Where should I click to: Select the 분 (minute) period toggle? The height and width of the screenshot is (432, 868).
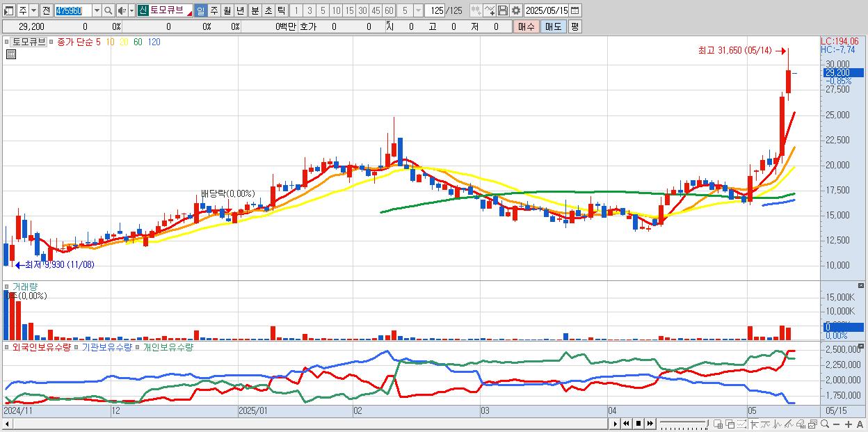coord(255,10)
